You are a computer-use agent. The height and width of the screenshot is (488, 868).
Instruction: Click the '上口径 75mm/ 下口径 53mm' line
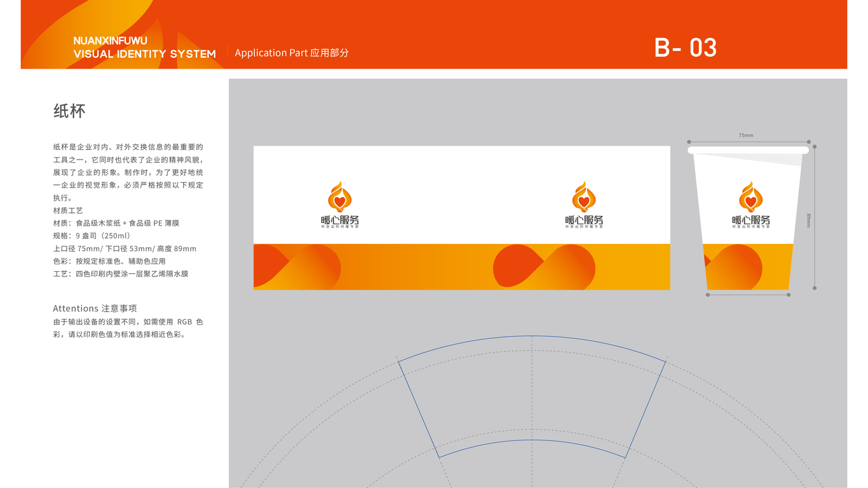point(125,248)
